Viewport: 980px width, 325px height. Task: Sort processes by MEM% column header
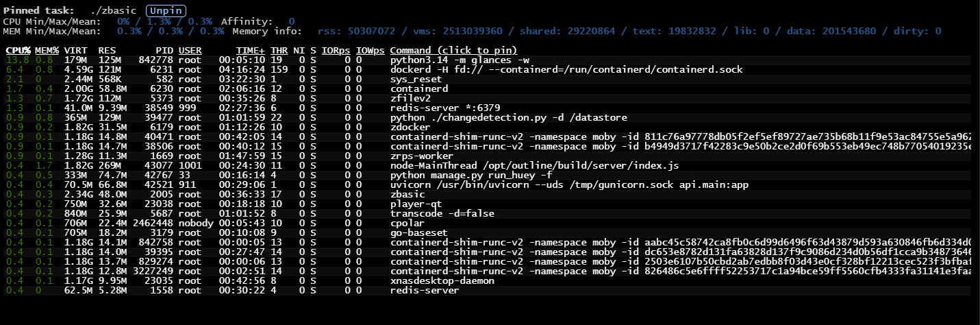point(47,50)
